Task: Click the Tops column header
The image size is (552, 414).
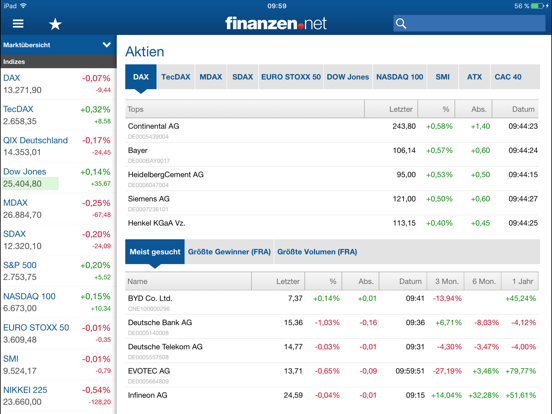Action: [x=245, y=109]
